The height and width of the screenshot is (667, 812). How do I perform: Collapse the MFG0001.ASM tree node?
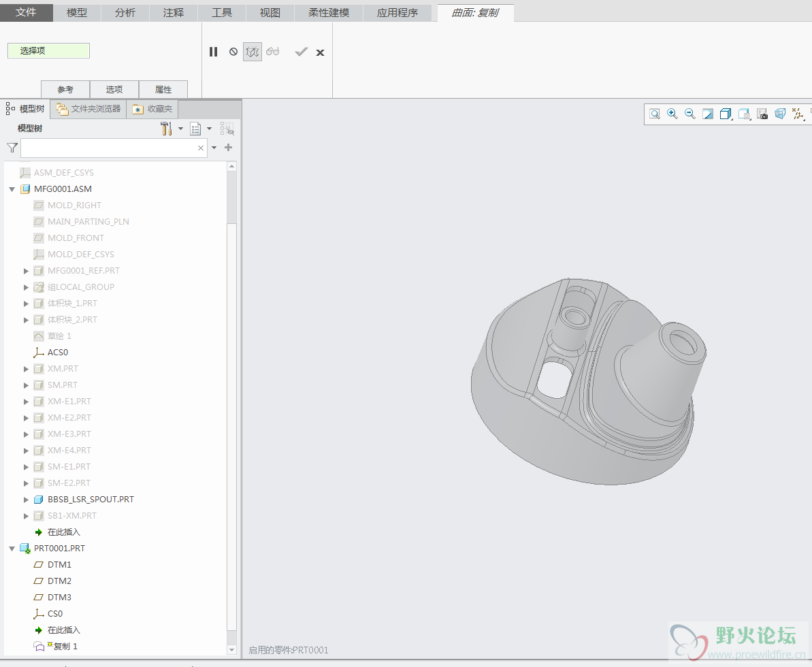pyautogui.click(x=12, y=189)
